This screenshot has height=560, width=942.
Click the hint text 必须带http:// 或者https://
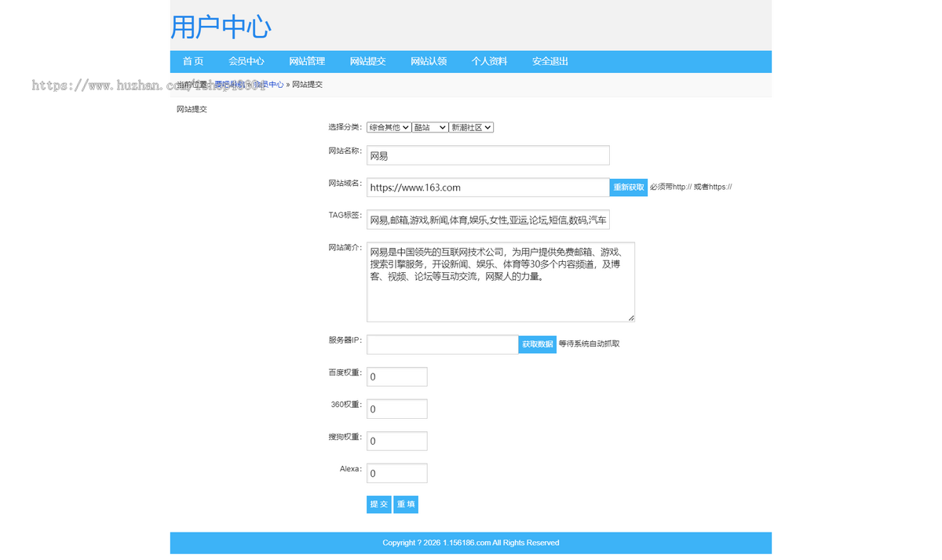tap(691, 187)
